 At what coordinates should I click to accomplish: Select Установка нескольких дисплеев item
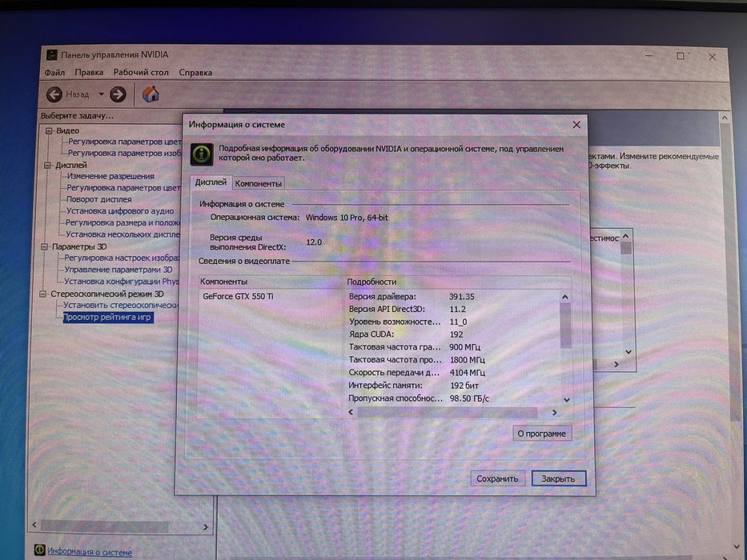click(123, 234)
